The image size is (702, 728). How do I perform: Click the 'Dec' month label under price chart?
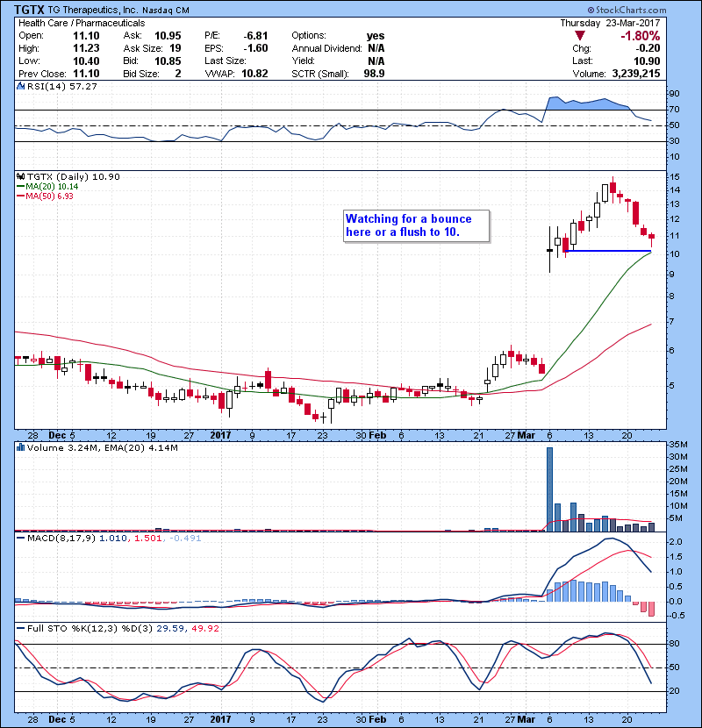(x=57, y=436)
